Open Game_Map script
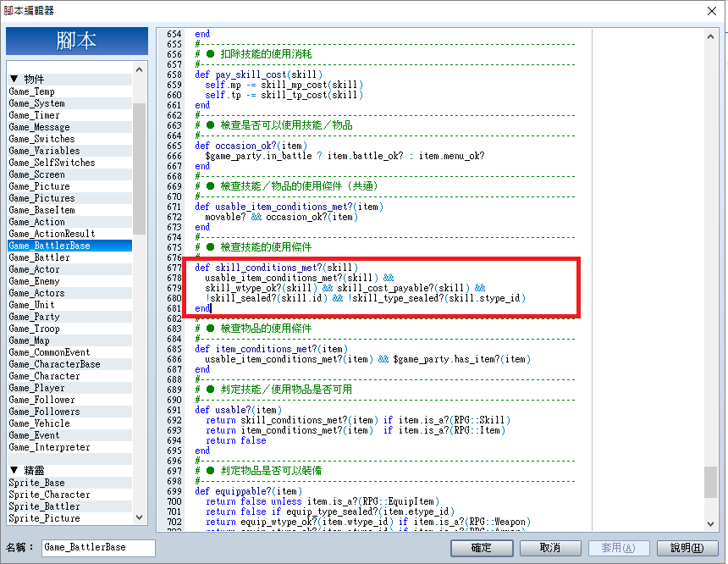Viewport: 728px width, 564px height. (x=69, y=340)
